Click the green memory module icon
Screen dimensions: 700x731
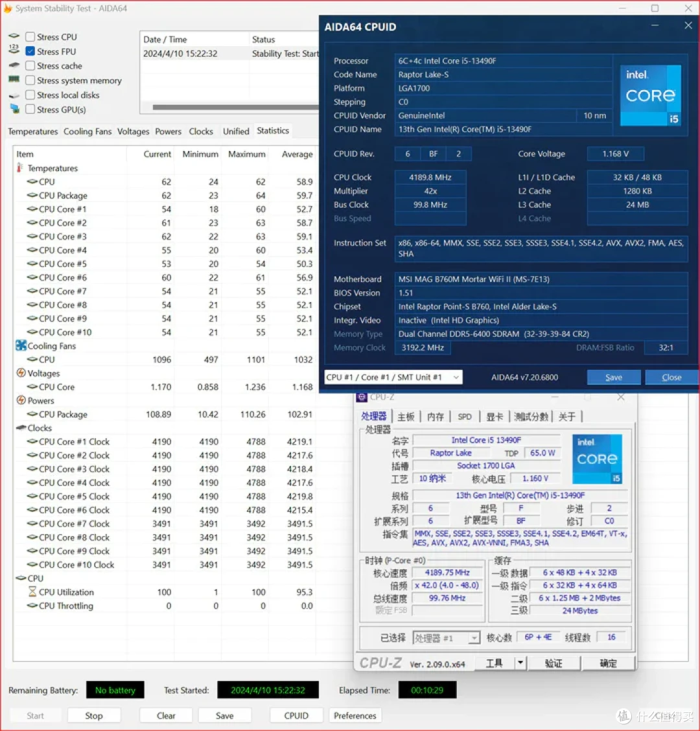14,80
